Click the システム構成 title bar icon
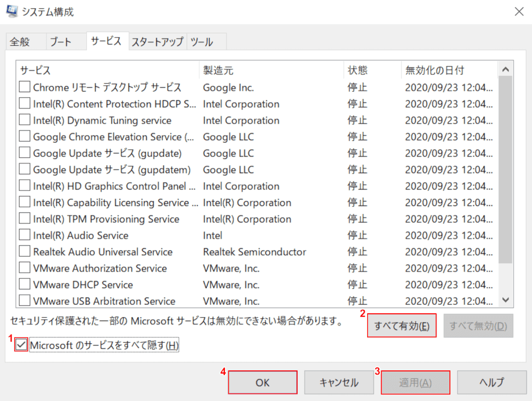The height and width of the screenshot is (401, 532). point(12,11)
